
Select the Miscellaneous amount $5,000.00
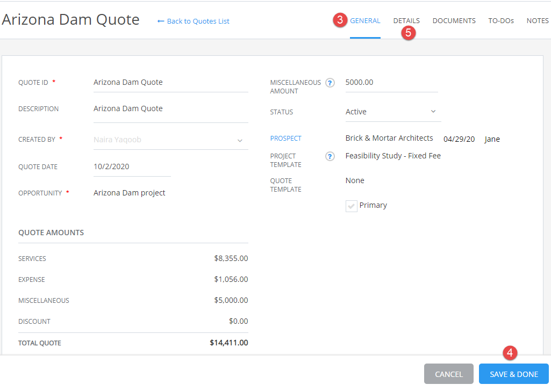[231, 300]
